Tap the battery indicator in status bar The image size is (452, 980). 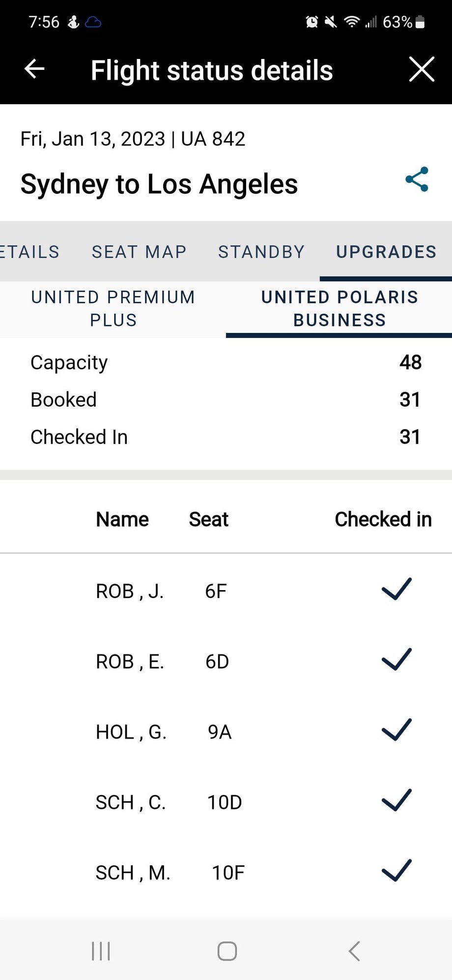tap(420, 22)
